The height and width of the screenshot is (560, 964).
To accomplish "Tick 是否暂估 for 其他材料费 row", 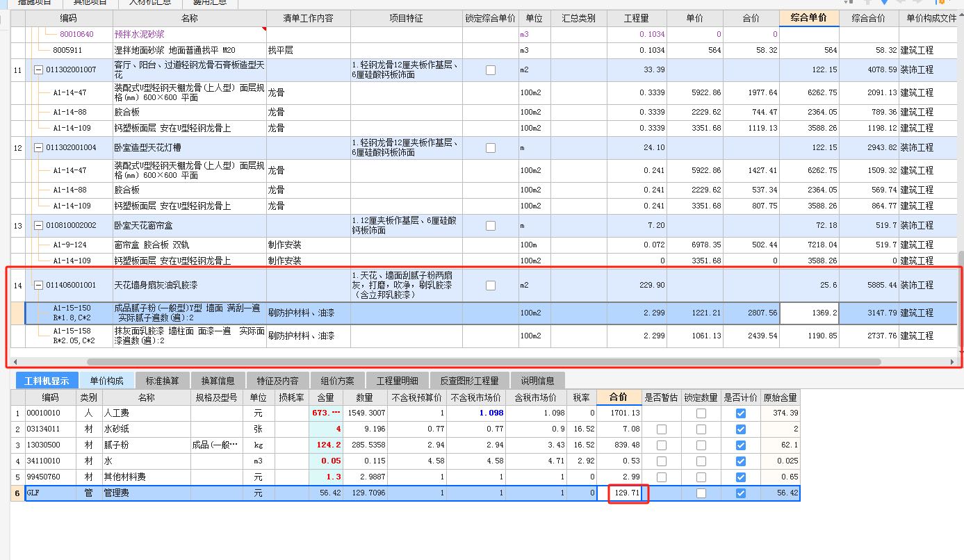I will point(661,477).
